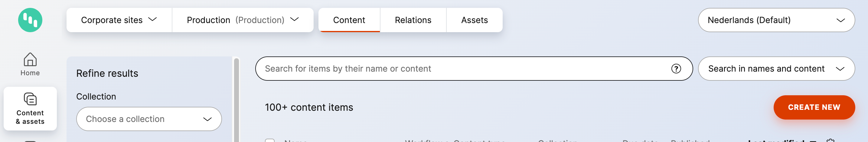The height and width of the screenshot is (142, 868).
Task: Open the 'Choose a collection' dropdown
Action: pos(149,119)
